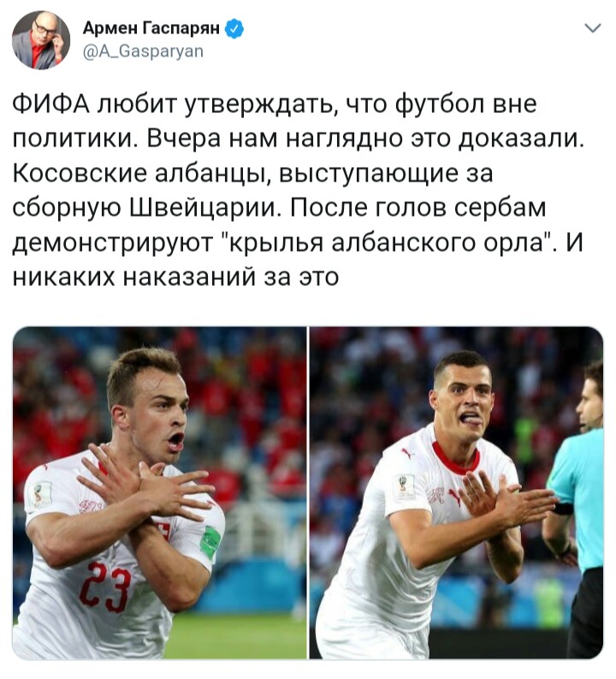The width and height of the screenshot is (616, 679).
Task: Click the last tweet line 'никаких наказаний за это'
Action: coord(175,277)
